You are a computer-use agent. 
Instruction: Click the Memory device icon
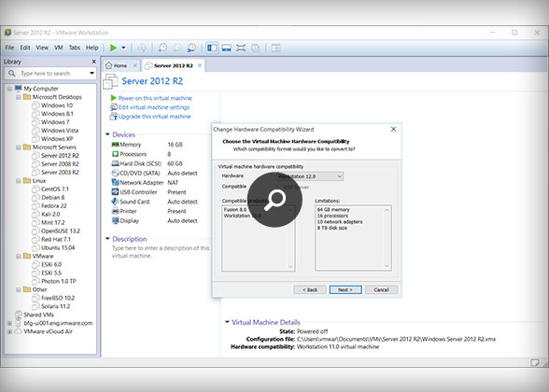(x=115, y=144)
